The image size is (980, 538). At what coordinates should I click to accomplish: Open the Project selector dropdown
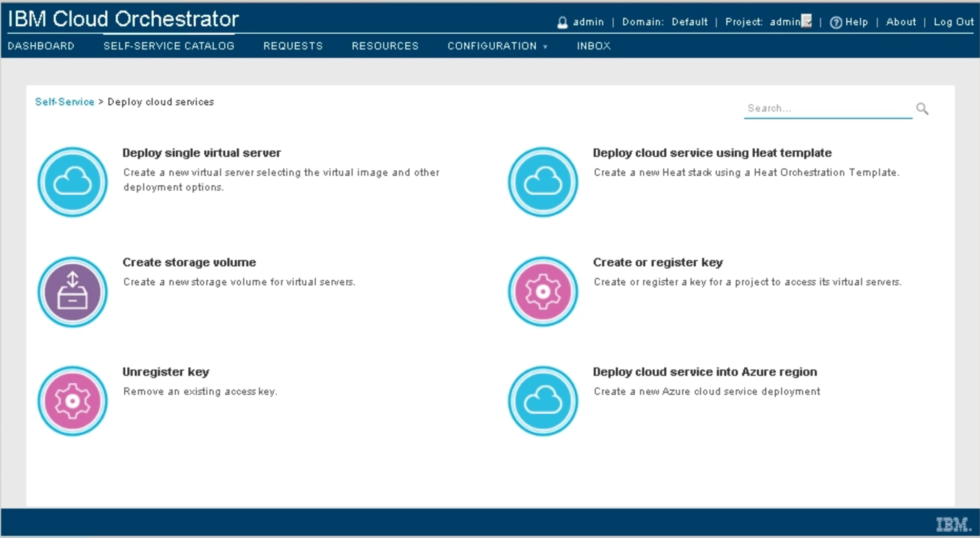(x=806, y=21)
